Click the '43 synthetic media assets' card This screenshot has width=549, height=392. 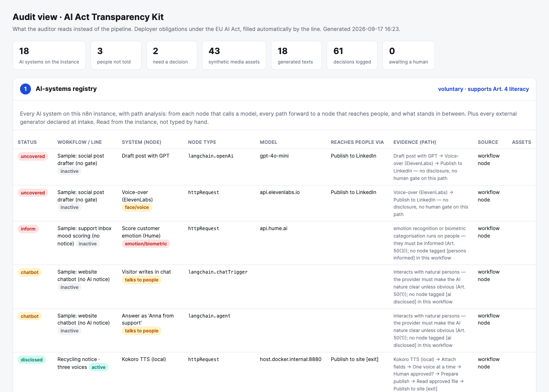click(x=234, y=55)
